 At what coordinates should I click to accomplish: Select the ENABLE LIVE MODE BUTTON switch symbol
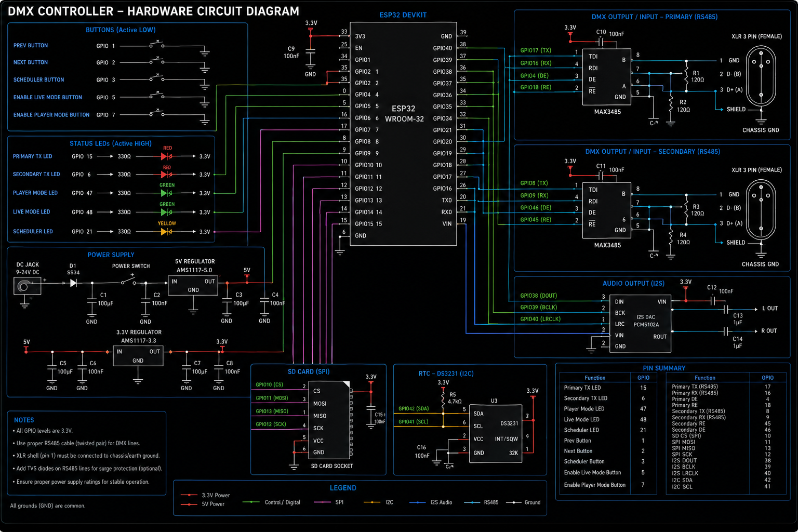click(156, 96)
